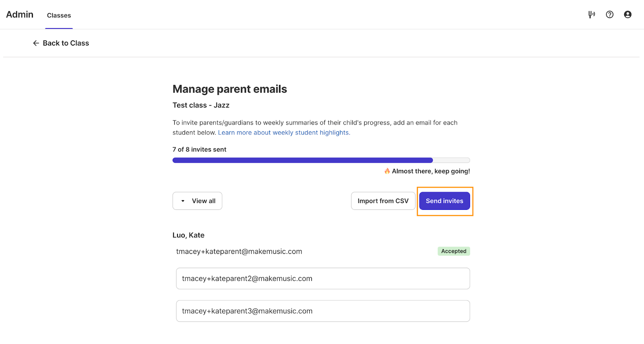Go to the Admin home logo
The width and height of the screenshot is (644, 344).
click(x=20, y=15)
